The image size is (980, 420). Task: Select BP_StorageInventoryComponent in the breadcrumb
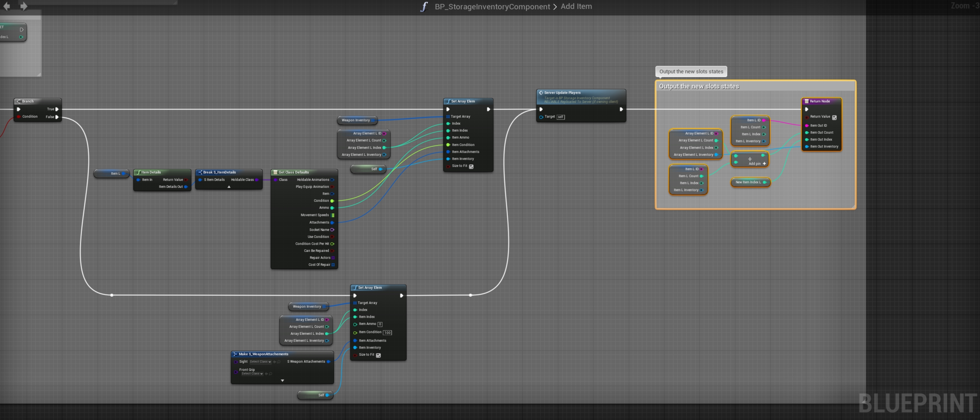(x=492, y=7)
